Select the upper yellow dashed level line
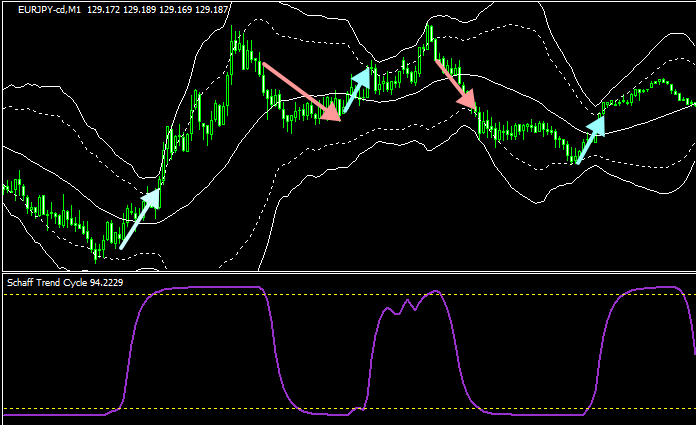Screen dimensions: 698x425 [x=349, y=295]
